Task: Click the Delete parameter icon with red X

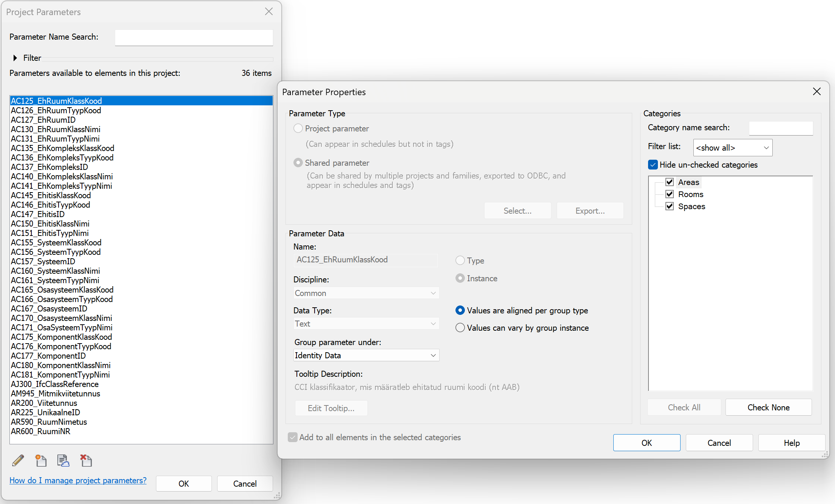Action: point(86,460)
